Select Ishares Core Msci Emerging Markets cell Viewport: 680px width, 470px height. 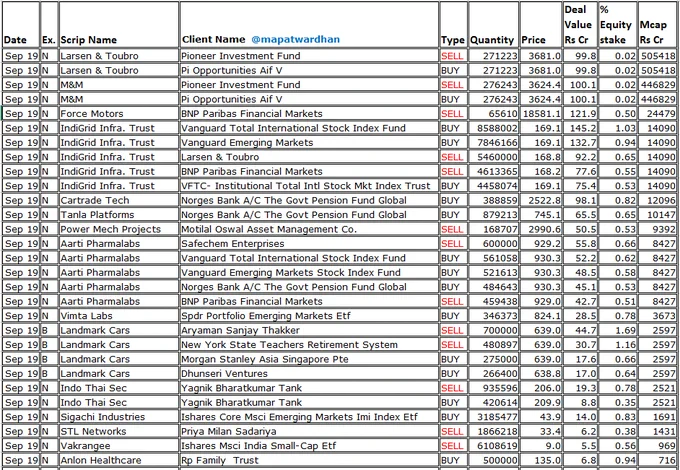pos(309,417)
